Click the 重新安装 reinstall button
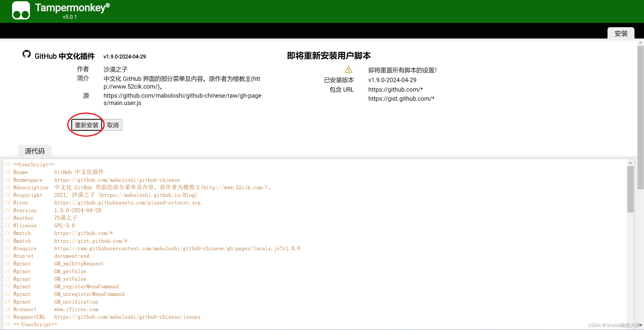The height and width of the screenshot is (330, 644). coord(87,125)
